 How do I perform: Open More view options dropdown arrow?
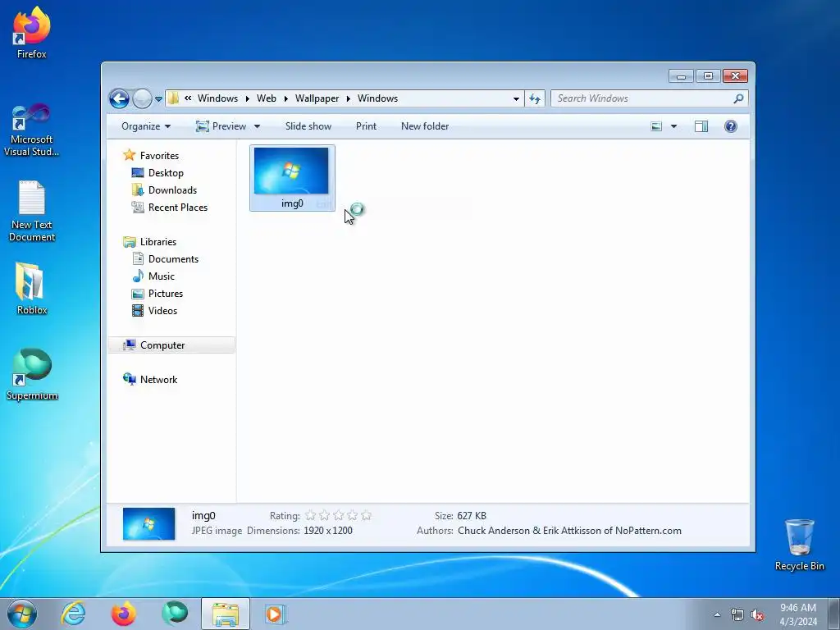[674, 126]
